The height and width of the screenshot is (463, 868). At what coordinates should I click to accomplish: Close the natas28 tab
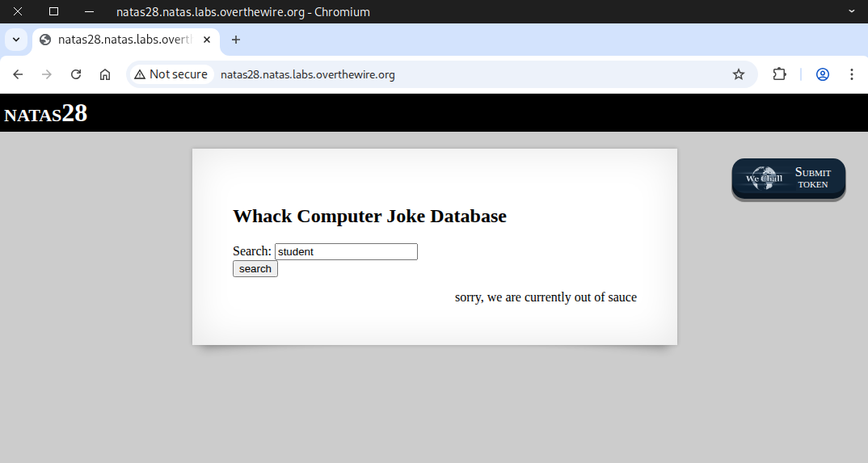pyautogui.click(x=208, y=40)
